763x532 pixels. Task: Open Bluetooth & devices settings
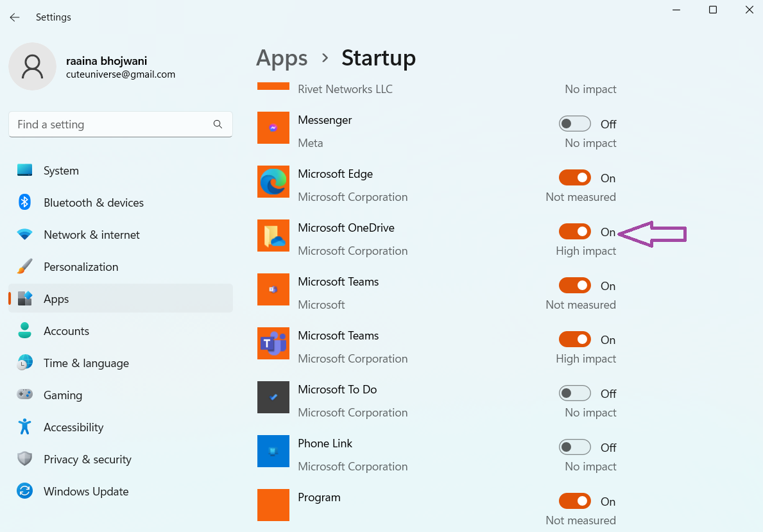point(94,203)
